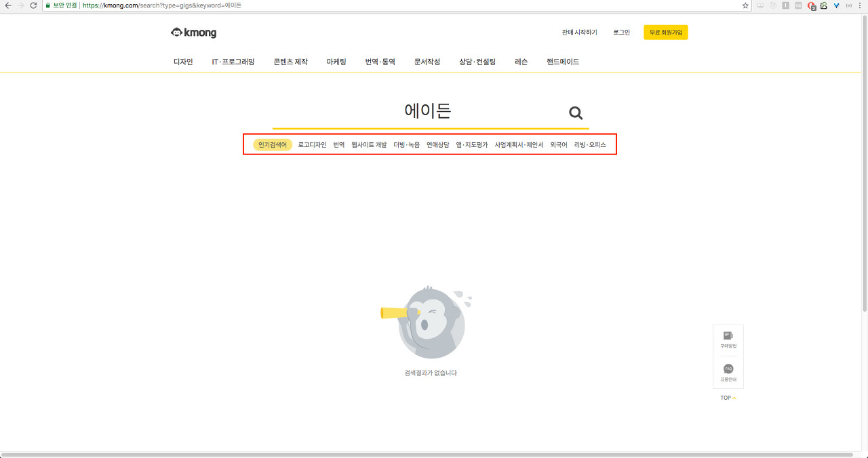Open the 디자인 category menu
This screenshot has width=868, height=458.
click(x=183, y=62)
